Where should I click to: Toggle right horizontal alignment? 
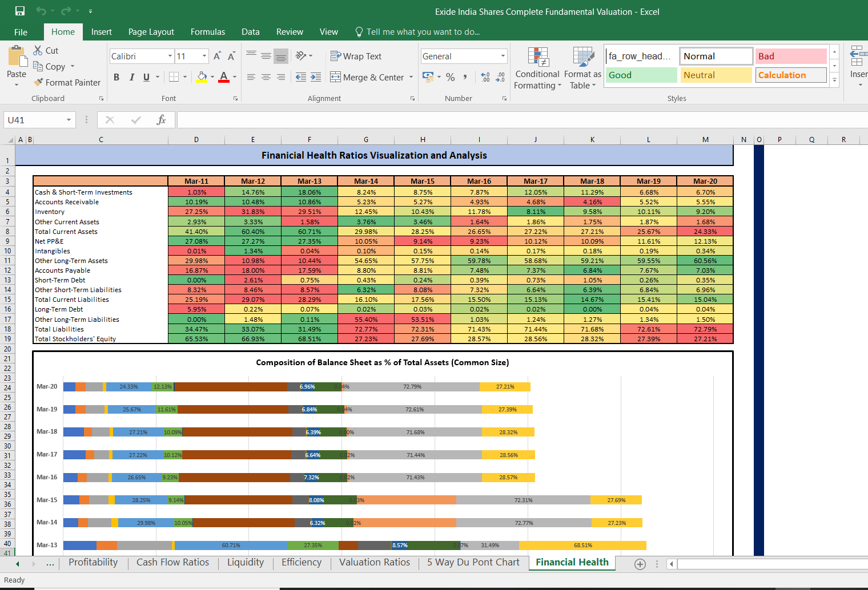click(x=280, y=77)
